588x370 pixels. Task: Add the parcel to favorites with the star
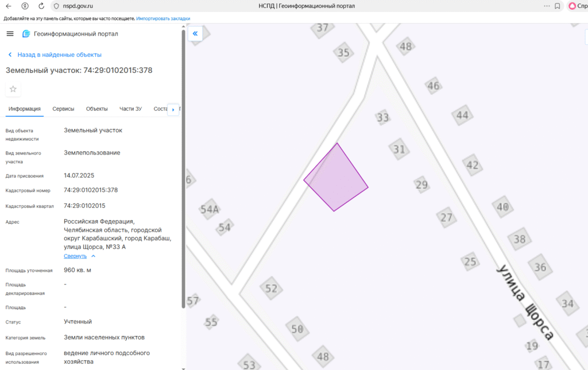click(13, 89)
